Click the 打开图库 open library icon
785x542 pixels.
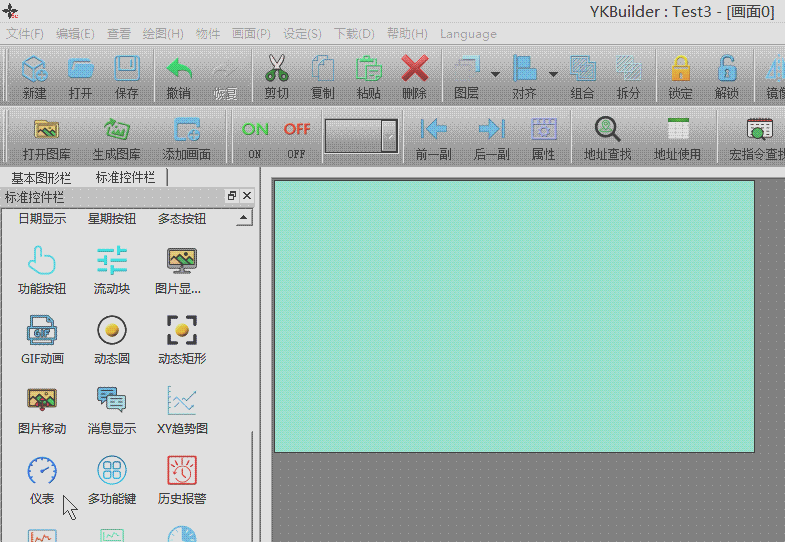46,130
